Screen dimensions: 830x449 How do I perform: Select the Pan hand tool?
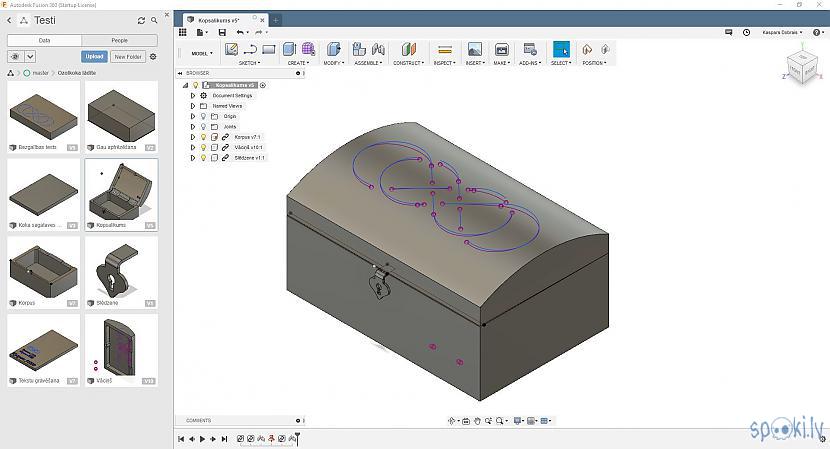(477, 421)
